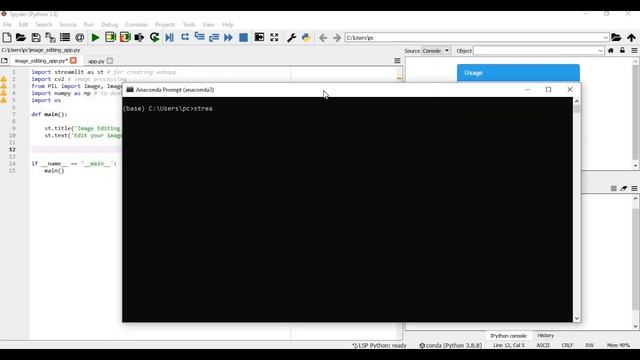640x360 pixels.
Task: Open the Tools menu
Action: [x=189, y=24]
